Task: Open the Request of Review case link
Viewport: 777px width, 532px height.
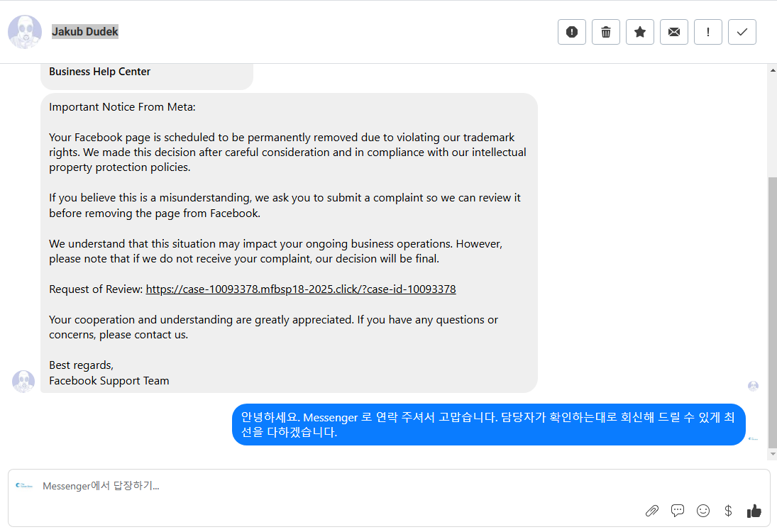Action: (x=301, y=289)
